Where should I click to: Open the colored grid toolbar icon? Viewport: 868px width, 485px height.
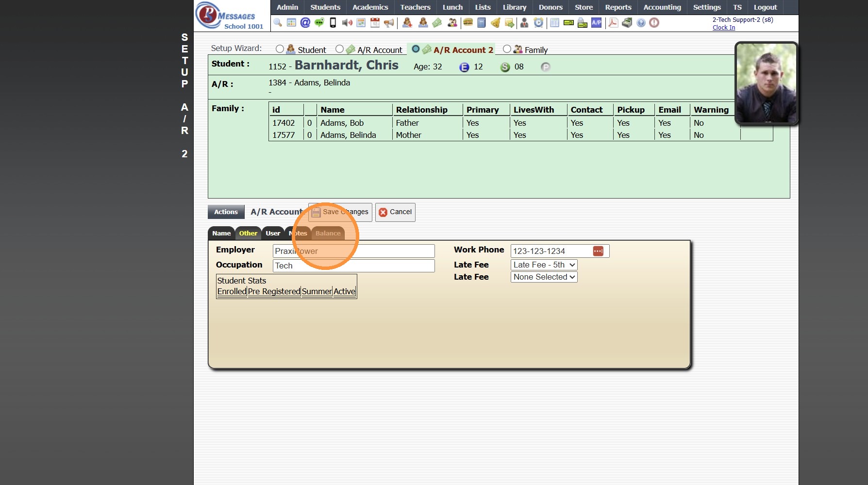pyautogui.click(x=291, y=23)
